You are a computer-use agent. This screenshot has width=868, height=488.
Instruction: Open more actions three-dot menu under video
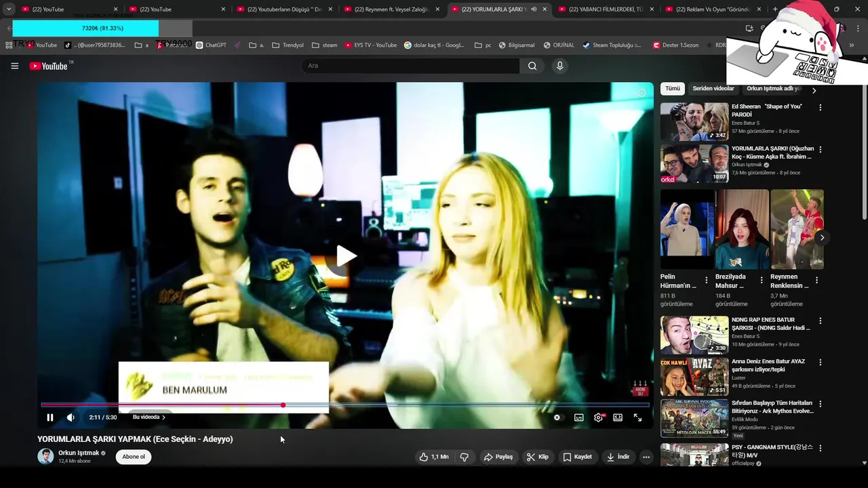pyautogui.click(x=646, y=457)
